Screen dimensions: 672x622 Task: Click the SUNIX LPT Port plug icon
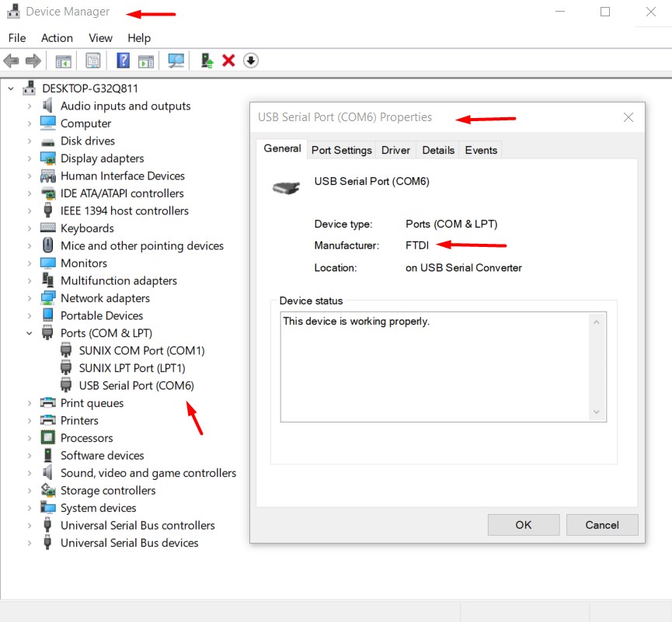pyautogui.click(x=65, y=367)
